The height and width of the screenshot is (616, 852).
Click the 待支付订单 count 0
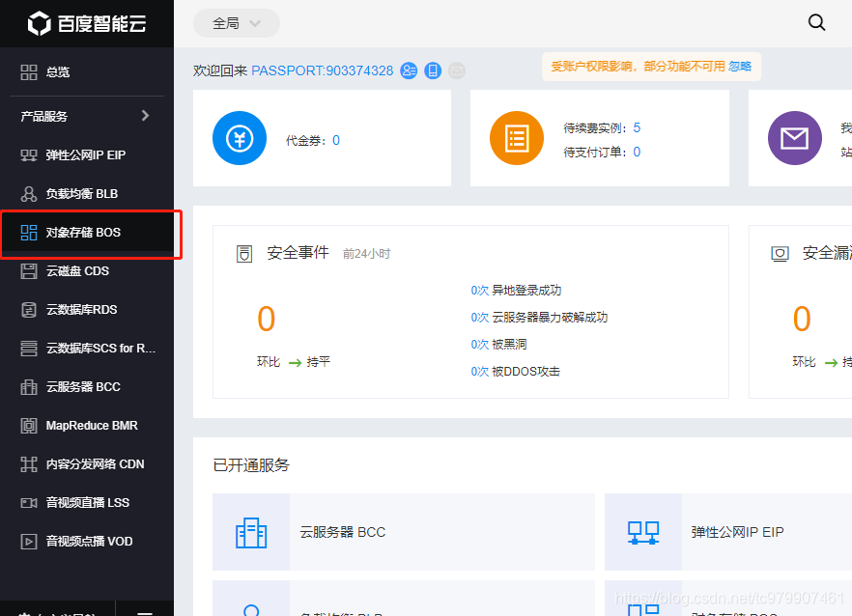pyautogui.click(x=637, y=152)
